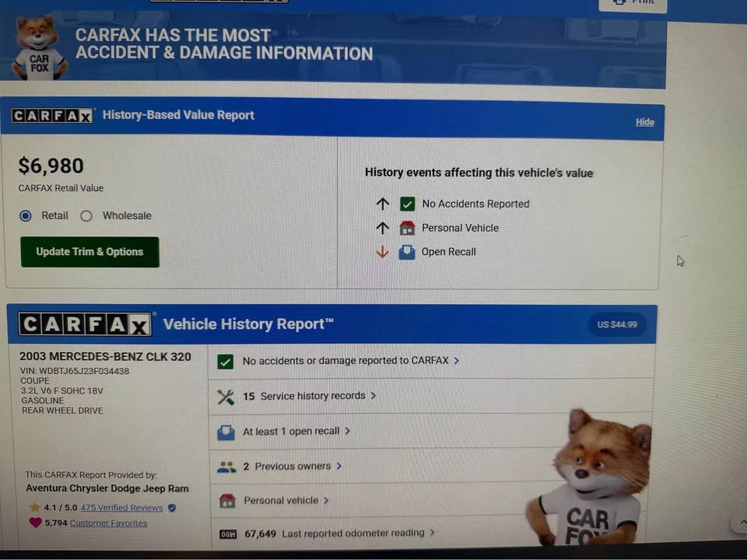
Task: Expand chevron after Service history records
Action: 373,396
